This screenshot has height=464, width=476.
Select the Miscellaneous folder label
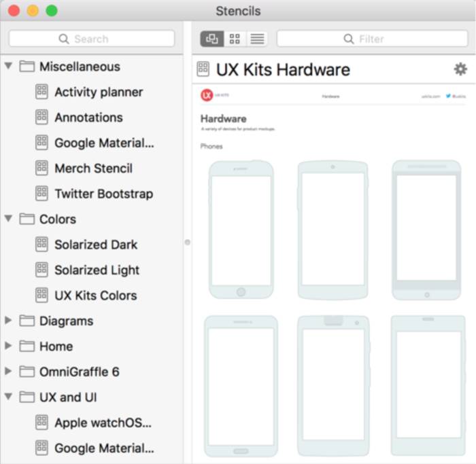[80, 67]
